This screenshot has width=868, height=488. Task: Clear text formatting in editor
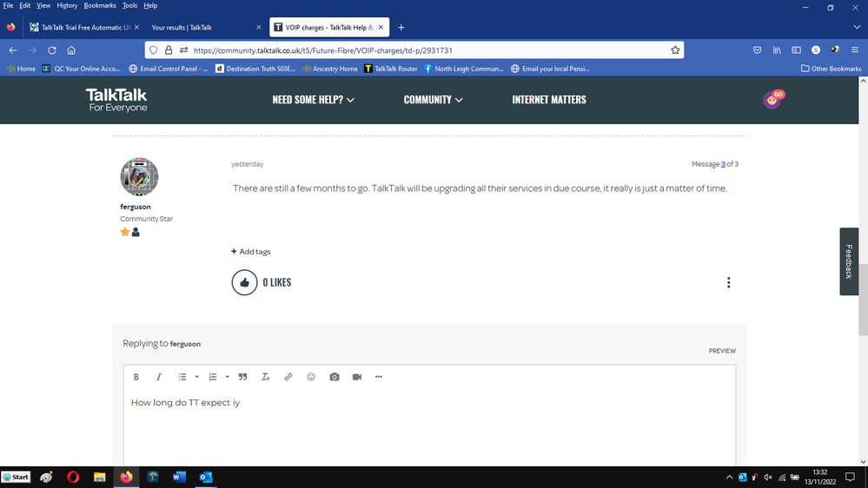(x=265, y=377)
